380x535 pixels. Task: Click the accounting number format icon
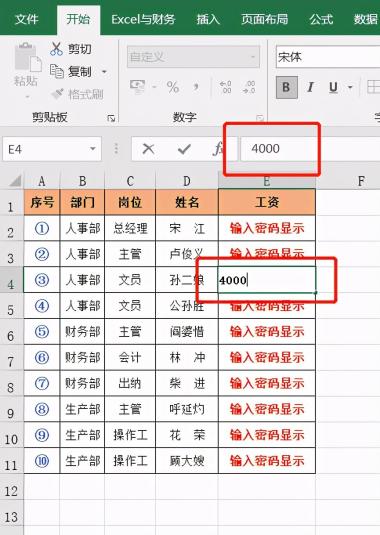[x=137, y=87]
